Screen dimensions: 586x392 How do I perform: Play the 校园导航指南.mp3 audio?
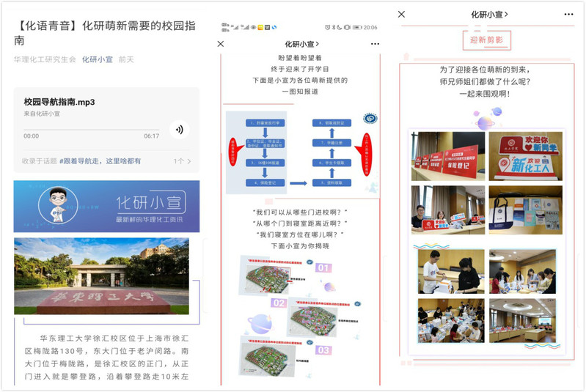(179, 130)
